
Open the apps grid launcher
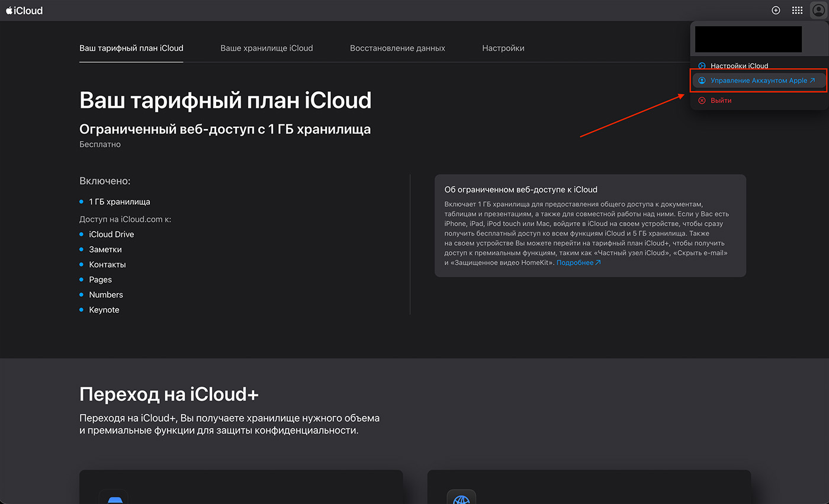(x=797, y=11)
